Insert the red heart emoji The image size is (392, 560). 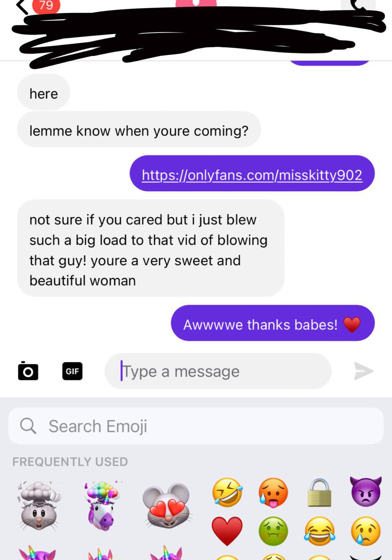coord(227,531)
